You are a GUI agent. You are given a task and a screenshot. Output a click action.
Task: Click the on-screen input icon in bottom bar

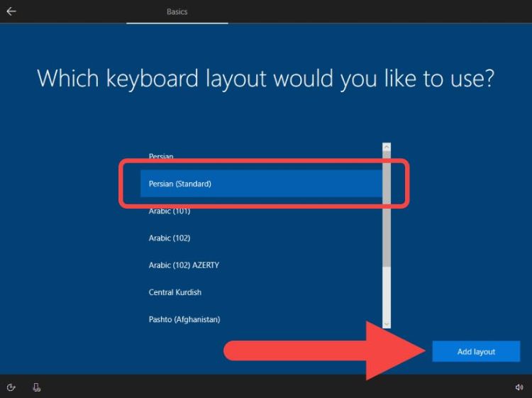(36, 387)
